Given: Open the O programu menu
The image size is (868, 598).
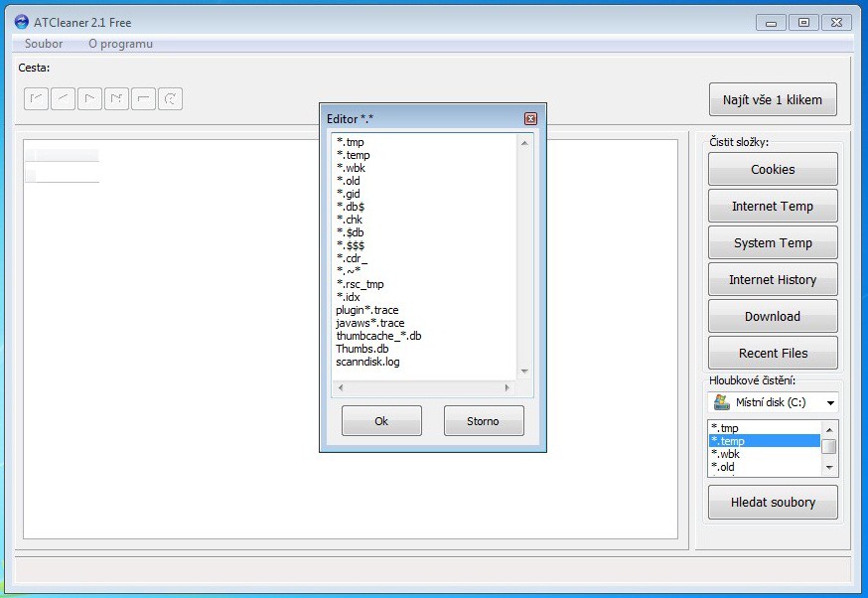Looking at the screenshot, I should [121, 44].
